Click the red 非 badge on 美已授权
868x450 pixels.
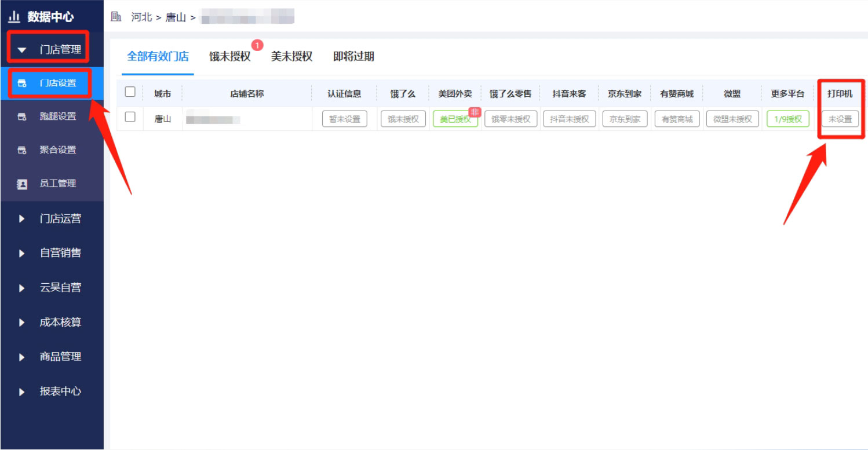(x=475, y=112)
